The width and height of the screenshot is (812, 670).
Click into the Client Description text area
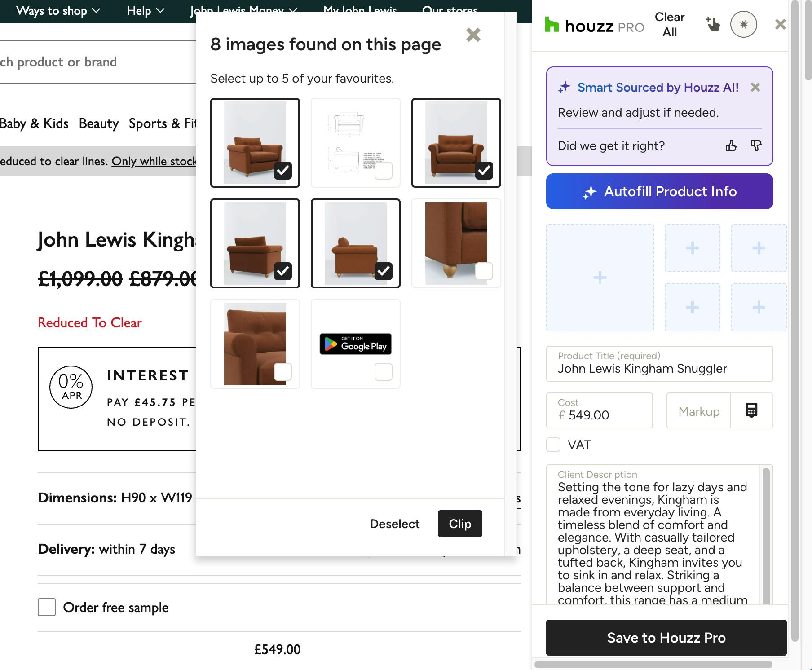653,534
